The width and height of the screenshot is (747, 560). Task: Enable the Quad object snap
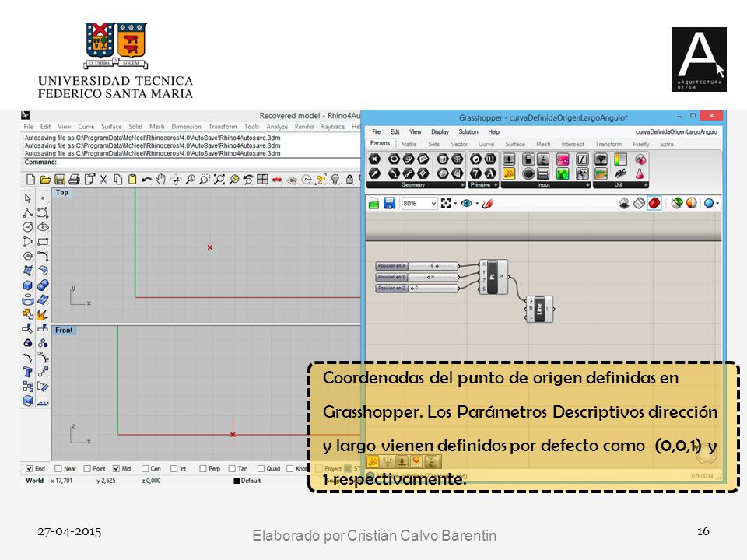tap(261, 468)
